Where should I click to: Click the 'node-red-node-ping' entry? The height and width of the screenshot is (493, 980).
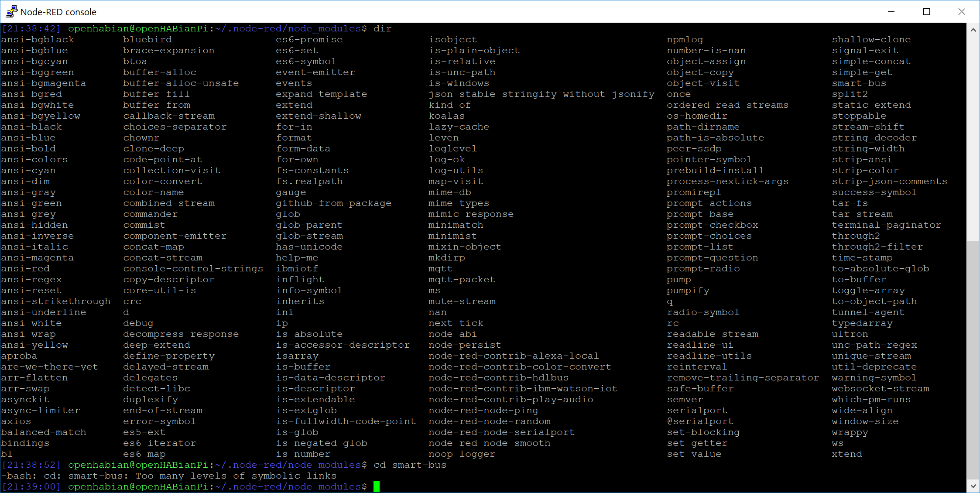point(483,410)
